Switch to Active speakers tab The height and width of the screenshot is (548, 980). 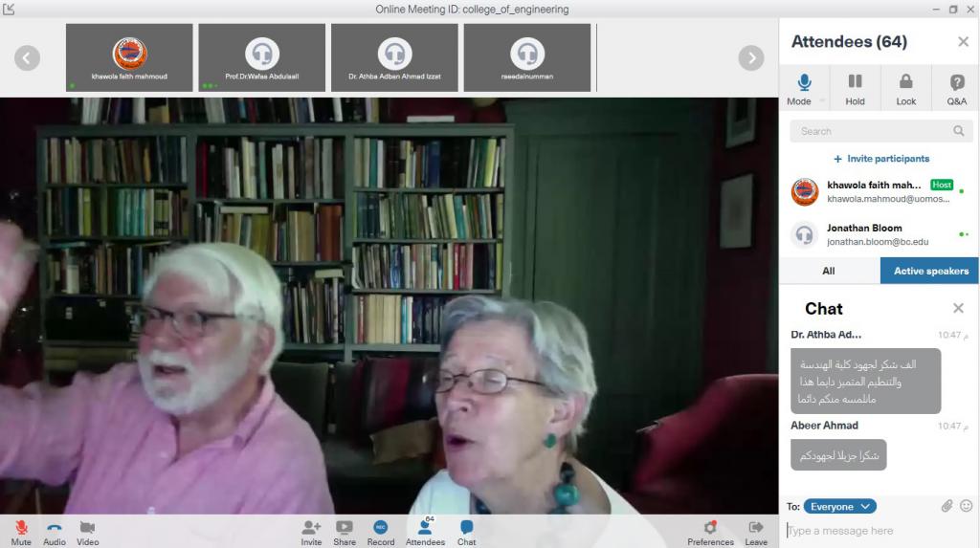pyautogui.click(x=930, y=271)
